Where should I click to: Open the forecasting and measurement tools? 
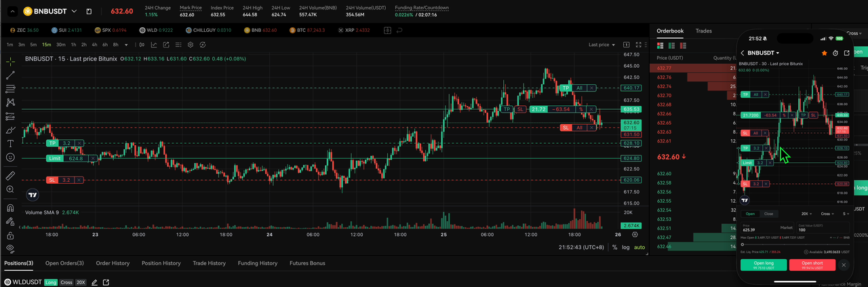tap(10, 116)
